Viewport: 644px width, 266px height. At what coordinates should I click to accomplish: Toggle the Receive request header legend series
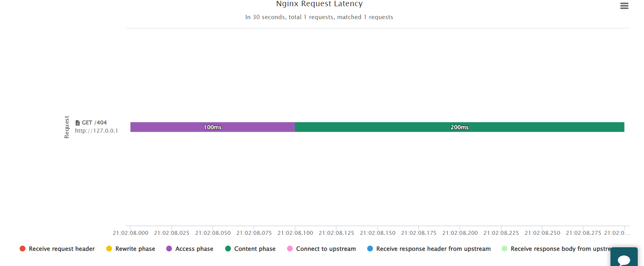57,249
